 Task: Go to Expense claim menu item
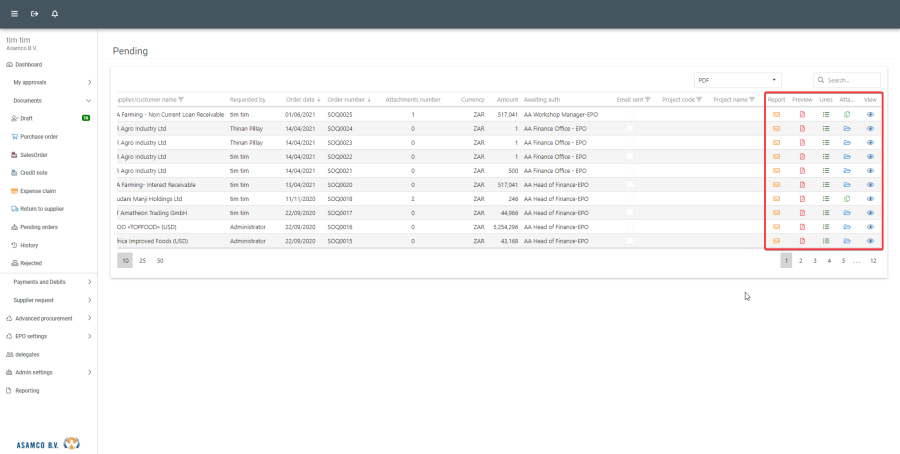click(38, 190)
